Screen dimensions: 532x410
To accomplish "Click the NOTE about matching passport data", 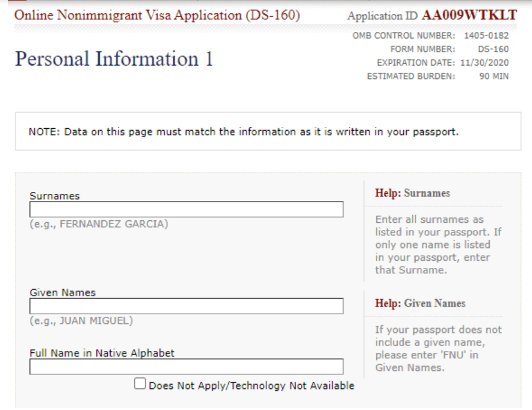I will [x=244, y=132].
